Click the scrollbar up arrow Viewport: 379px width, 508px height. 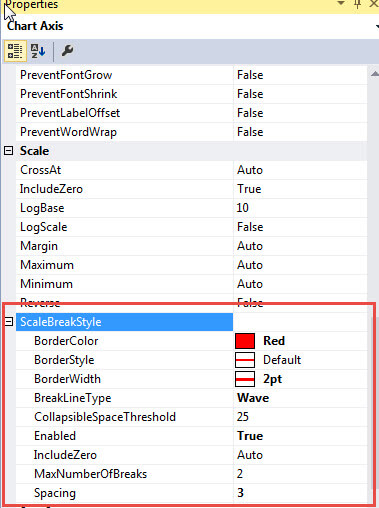(375, 74)
